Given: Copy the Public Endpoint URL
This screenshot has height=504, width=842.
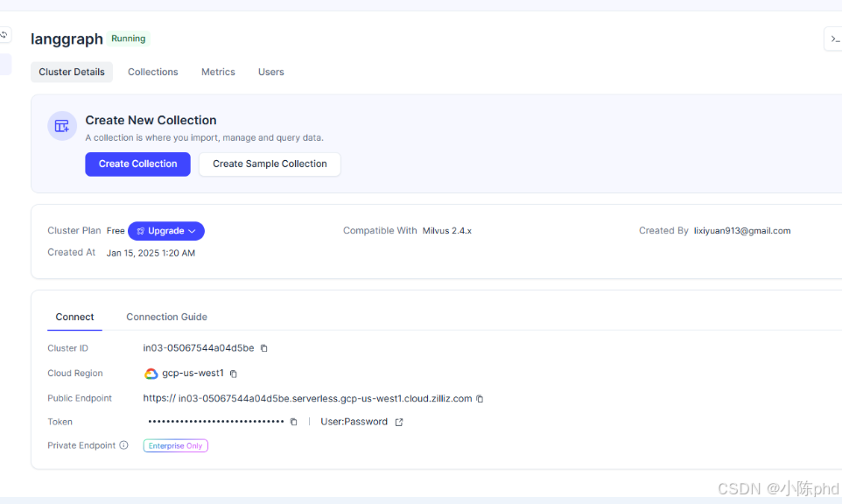Looking at the screenshot, I should [x=480, y=399].
